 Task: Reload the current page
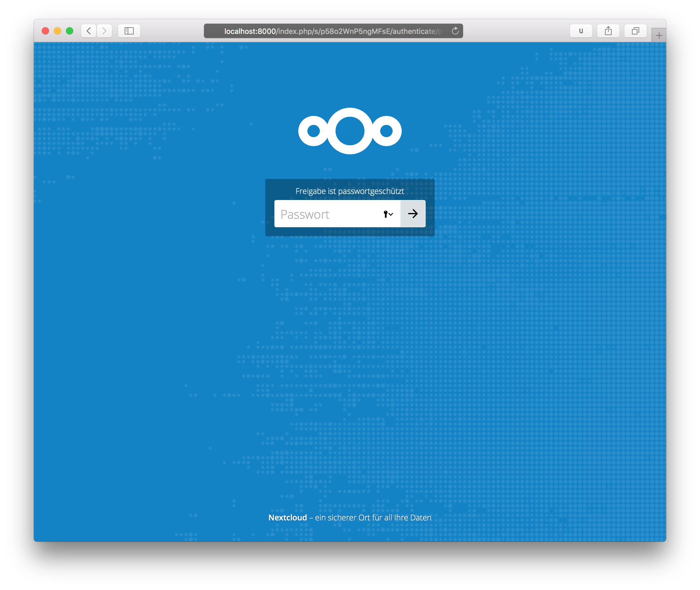[x=455, y=31]
